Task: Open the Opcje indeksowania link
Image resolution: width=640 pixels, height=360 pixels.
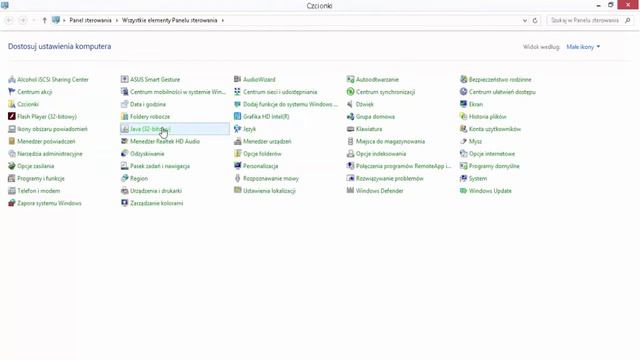Action: [381, 154]
